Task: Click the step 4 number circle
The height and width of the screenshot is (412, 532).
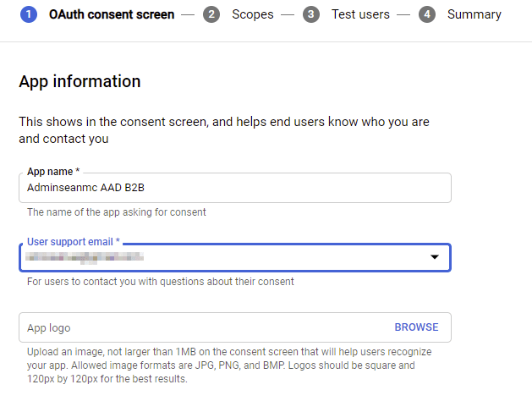Action: pyautogui.click(x=427, y=14)
